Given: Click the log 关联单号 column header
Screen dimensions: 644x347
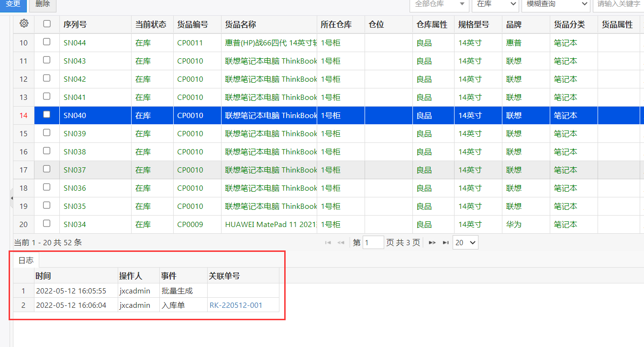Looking at the screenshot, I should click(243, 276).
